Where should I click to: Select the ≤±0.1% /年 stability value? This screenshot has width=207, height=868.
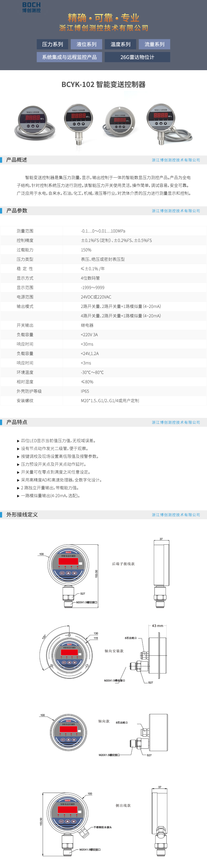pos(93,269)
